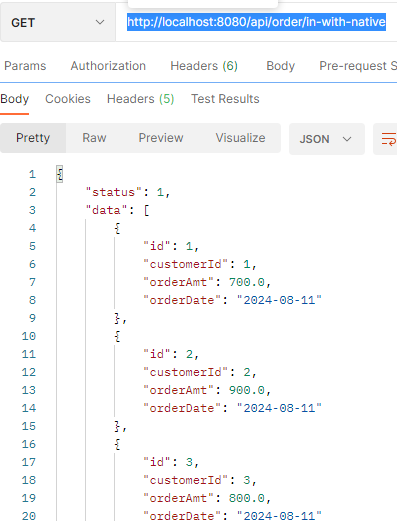
Task: Click the closing brace on line 9
Action: [117, 318]
